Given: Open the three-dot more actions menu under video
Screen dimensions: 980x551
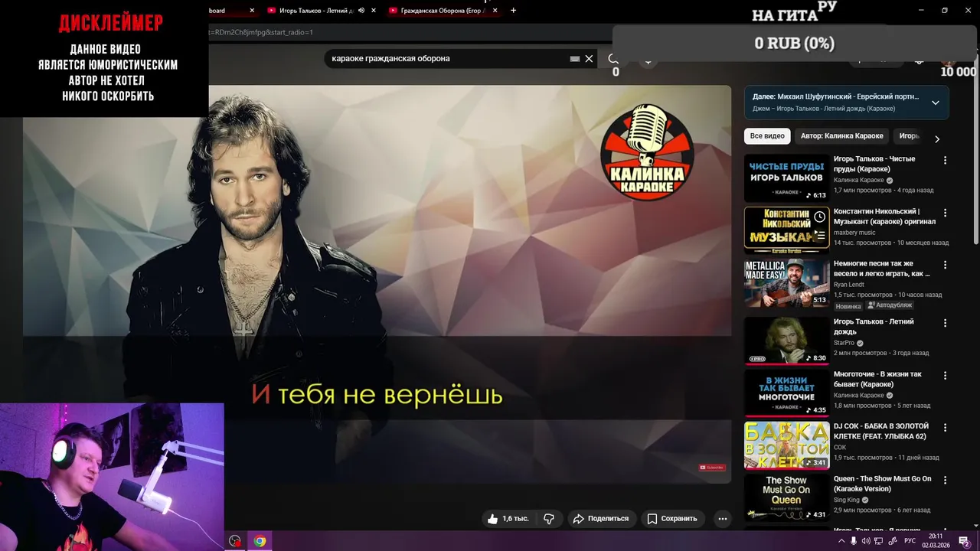Looking at the screenshot, I should (722, 518).
